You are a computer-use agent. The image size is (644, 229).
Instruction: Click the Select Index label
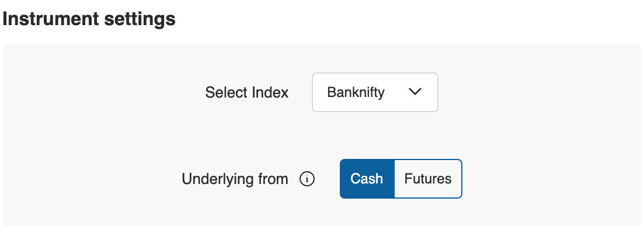pyautogui.click(x=247, y=92)
